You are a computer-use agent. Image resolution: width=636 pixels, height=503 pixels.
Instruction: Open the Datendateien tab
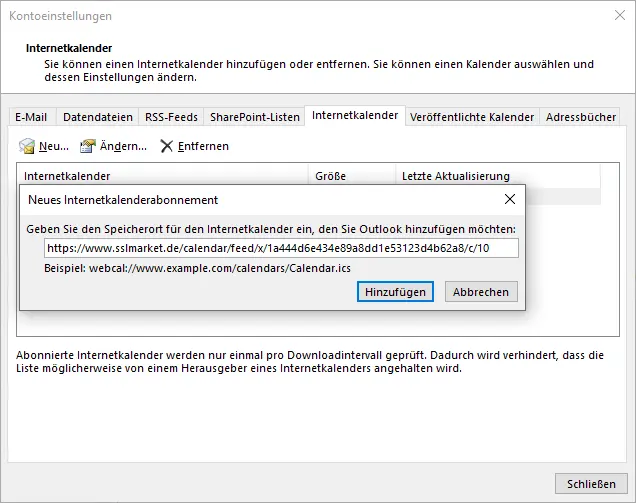point(98,117)
